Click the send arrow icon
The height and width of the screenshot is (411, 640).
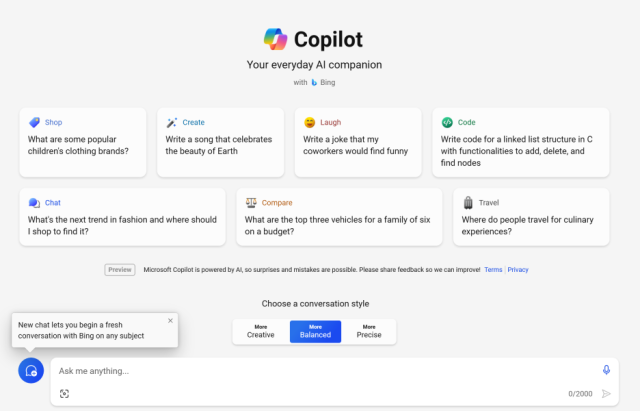(x=606, y=393)
